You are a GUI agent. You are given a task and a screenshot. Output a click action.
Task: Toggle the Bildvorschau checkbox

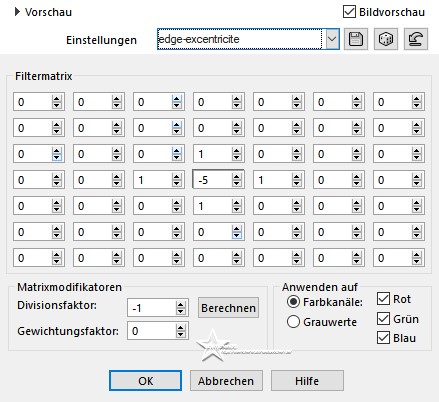pyautogui.click(x=349, y=12)
